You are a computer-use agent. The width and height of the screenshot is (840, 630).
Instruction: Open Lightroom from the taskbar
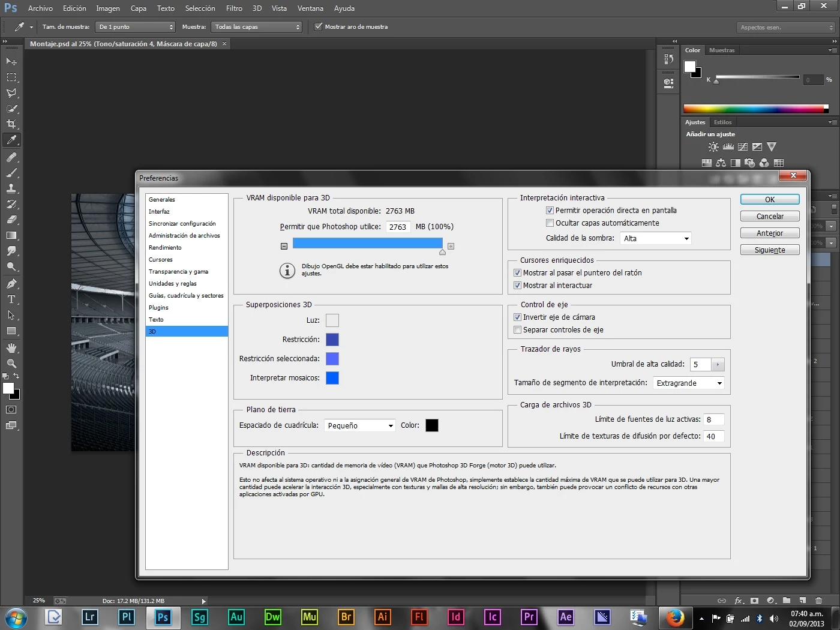click(x=89, y=617)
